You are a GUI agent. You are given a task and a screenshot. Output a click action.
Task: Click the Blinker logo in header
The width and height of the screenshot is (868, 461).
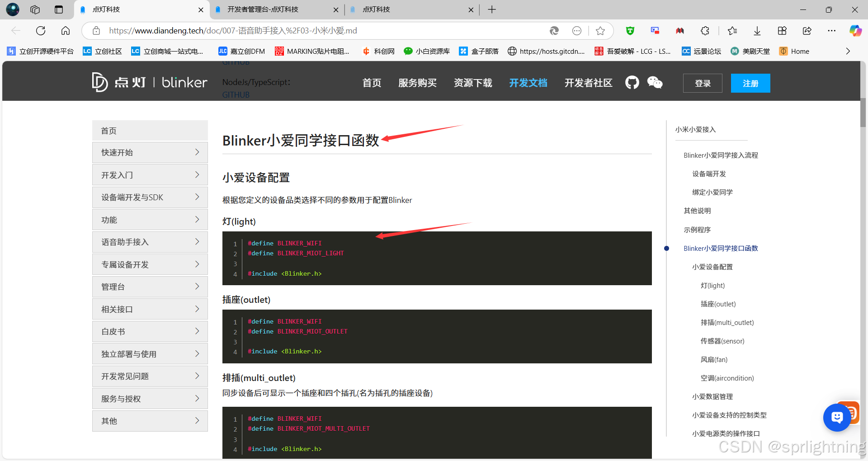[x=150, y=82]
